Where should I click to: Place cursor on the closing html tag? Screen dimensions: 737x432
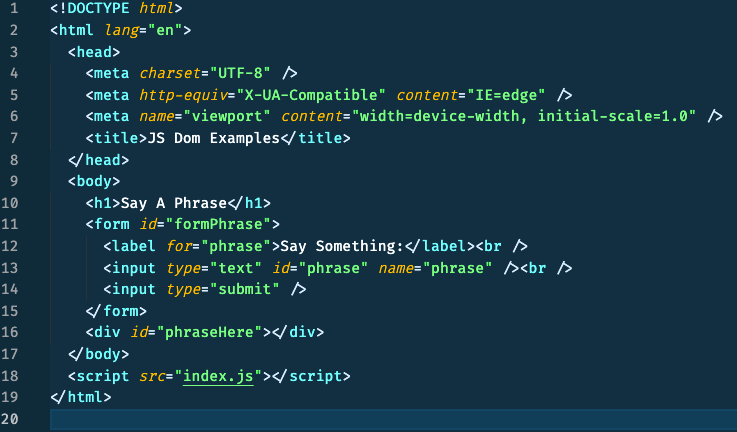[x=81, y=397]
